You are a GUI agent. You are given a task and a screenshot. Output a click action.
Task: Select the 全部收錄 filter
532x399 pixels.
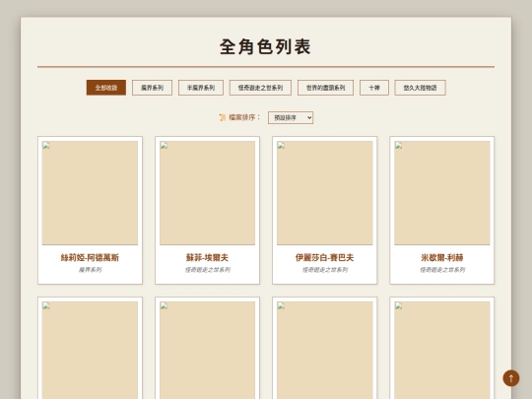(x=106, y=88)
